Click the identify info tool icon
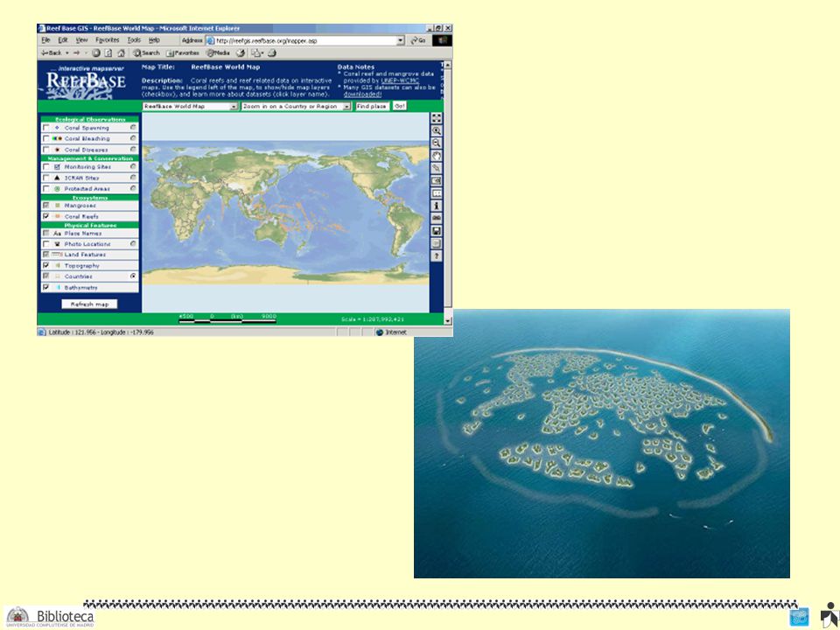 tap(437, 206)
